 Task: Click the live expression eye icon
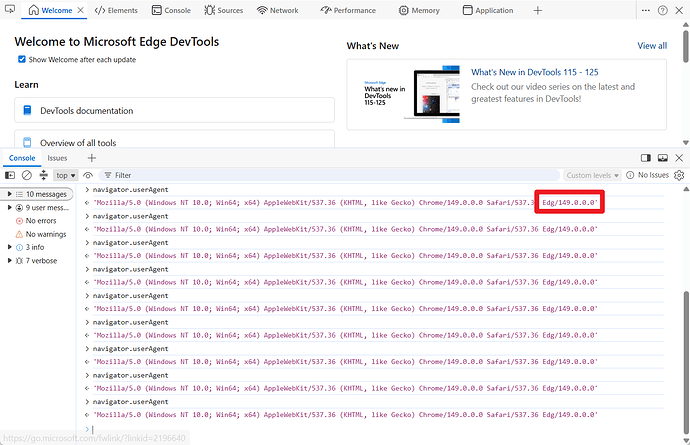coord(88,175)
